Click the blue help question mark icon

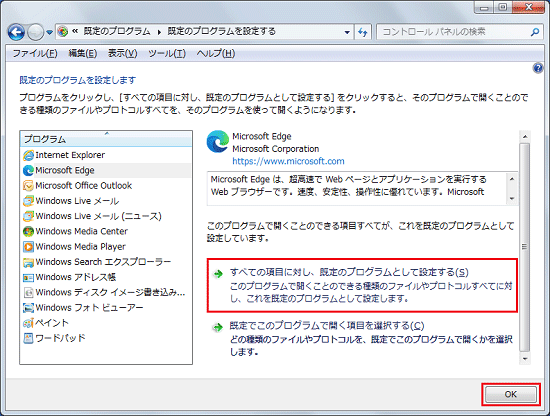(x=538, y=68)
